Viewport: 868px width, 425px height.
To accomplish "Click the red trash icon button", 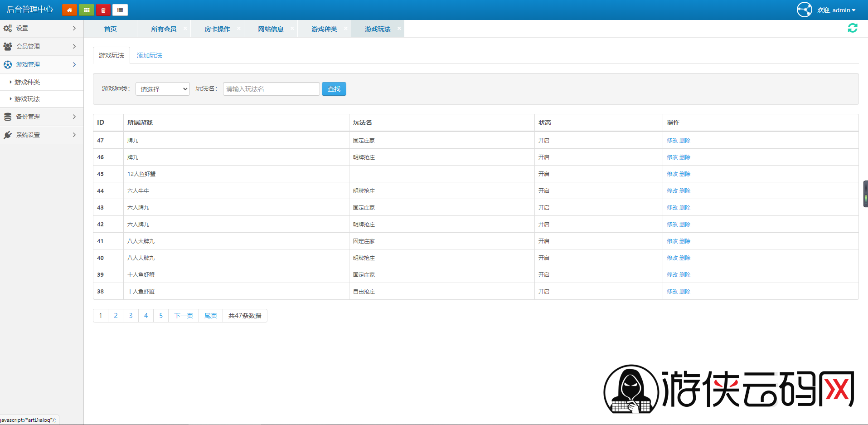I will (x=103, y=10).
